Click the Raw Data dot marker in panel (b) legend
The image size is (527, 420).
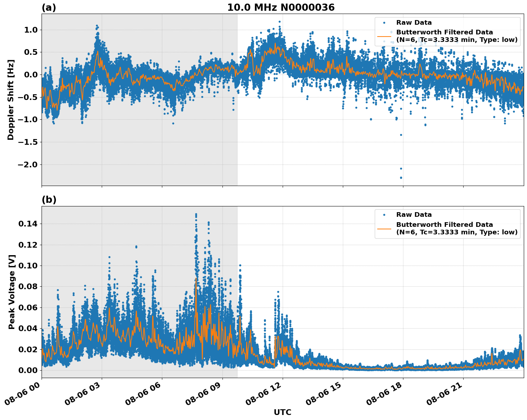tap(384, 214)
